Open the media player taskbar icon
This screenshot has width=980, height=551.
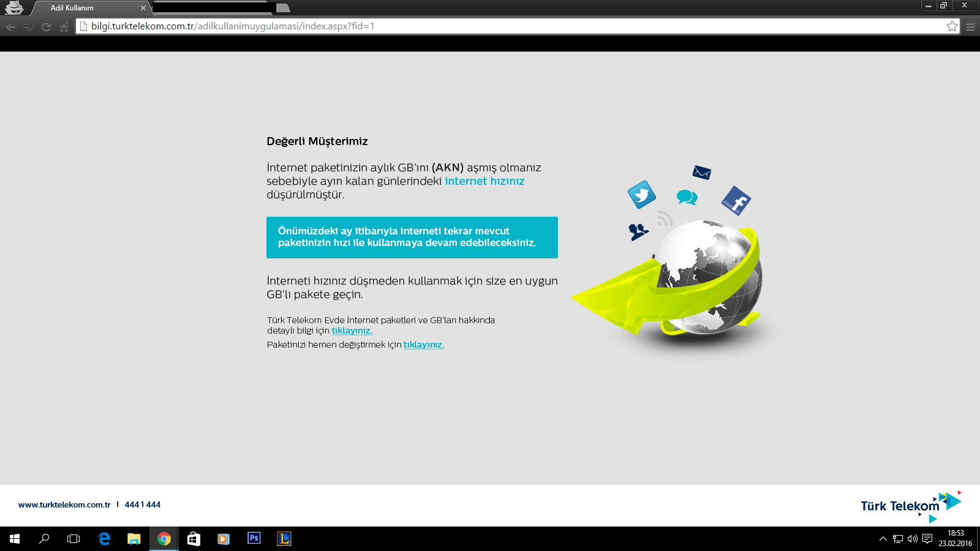tap(224, 539)
